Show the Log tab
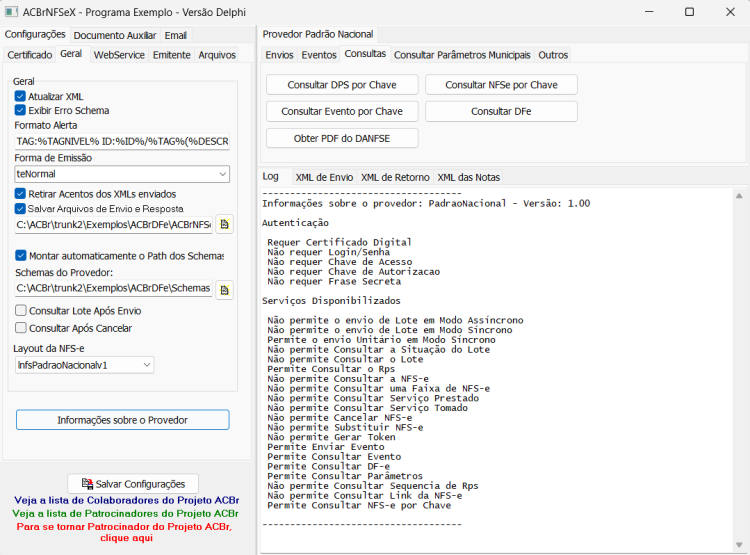 coord(271,177)
